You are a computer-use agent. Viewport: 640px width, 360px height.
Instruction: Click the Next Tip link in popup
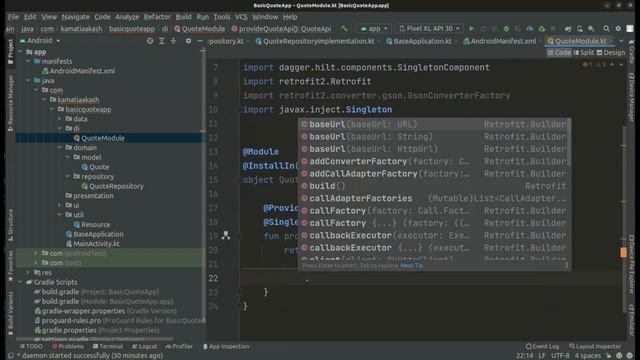coord(411,265)
